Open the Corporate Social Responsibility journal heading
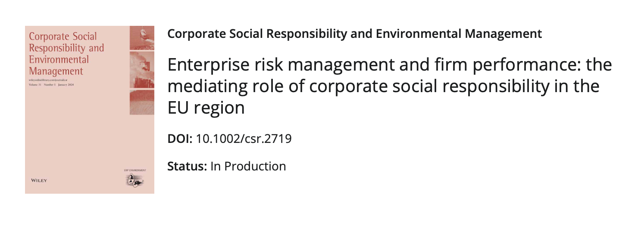This screenshot has height=229, width=644. point(354,34)
